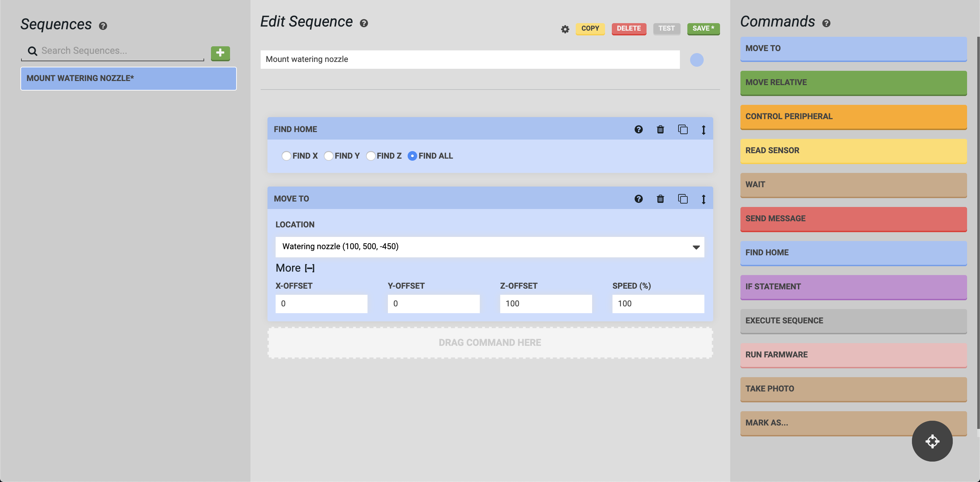
Task: Click the delete command icon in MOVE TO
Action: [660, 198]
